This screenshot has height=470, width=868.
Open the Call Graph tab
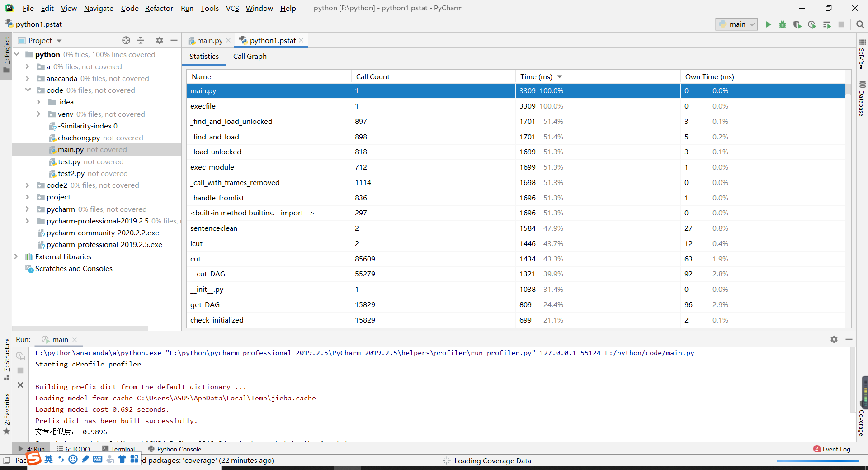click(x=250, y=57)
